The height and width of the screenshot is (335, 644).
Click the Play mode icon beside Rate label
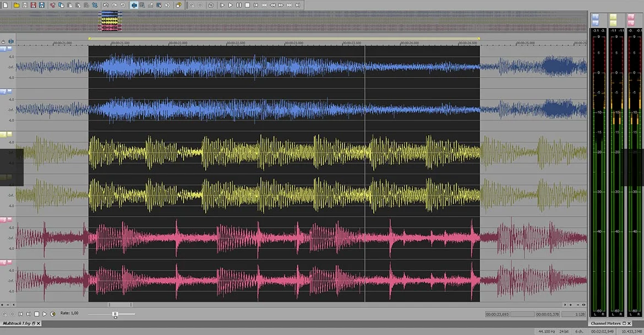[x=53, y=314]
